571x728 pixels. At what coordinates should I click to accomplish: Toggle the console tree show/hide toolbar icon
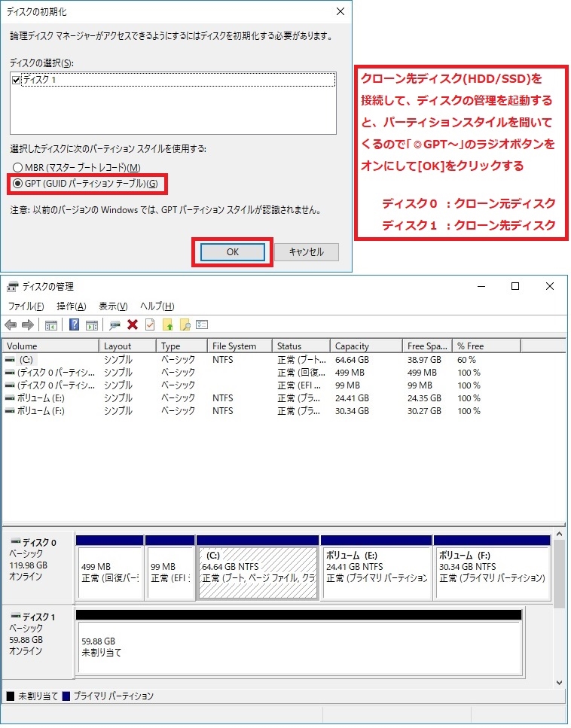[x=51, y=325]
